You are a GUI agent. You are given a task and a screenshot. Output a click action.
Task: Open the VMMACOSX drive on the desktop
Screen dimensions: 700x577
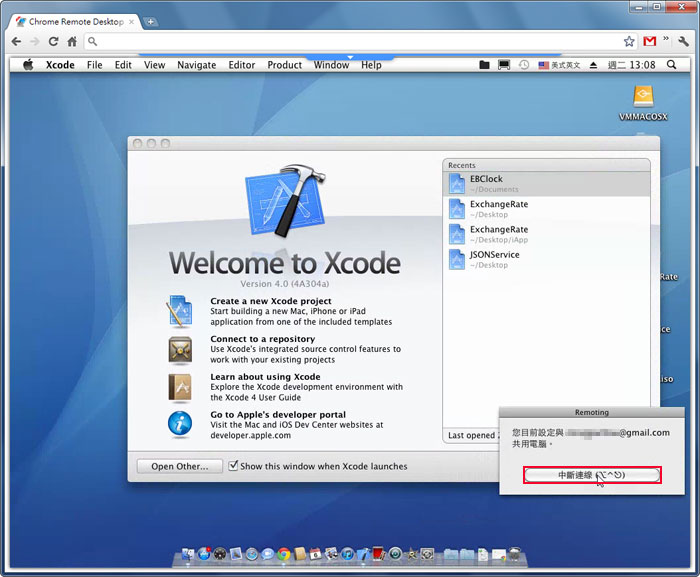(643, 103)
